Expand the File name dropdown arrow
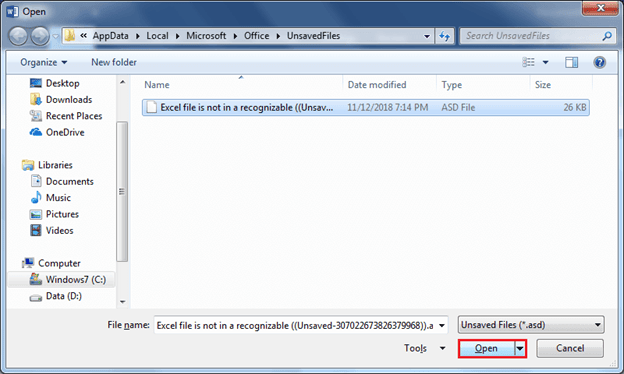Image resolution: width=624 pixels, height=374 pixels. [x=442, y=325]
